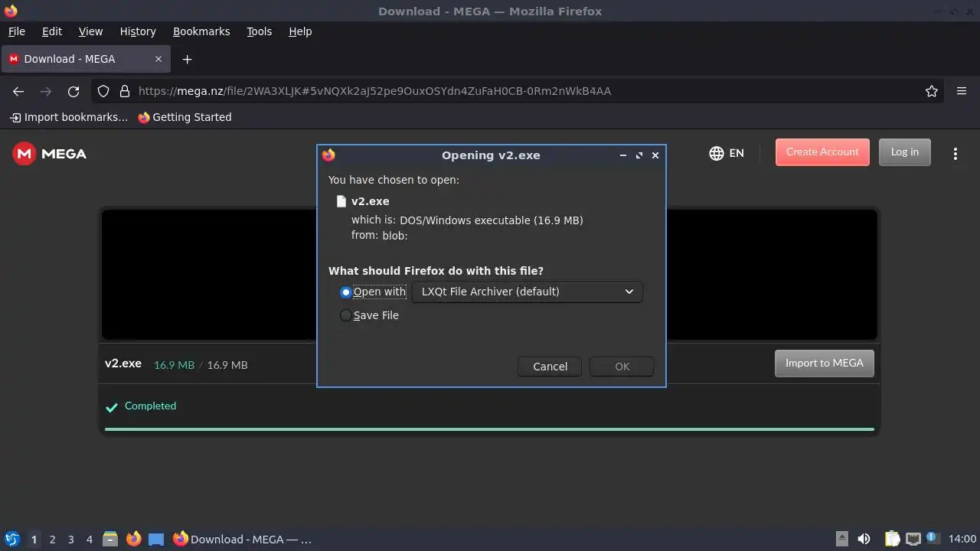980x551 pixels.
Task: Select the Open with radio button
Action: (346, 292)
